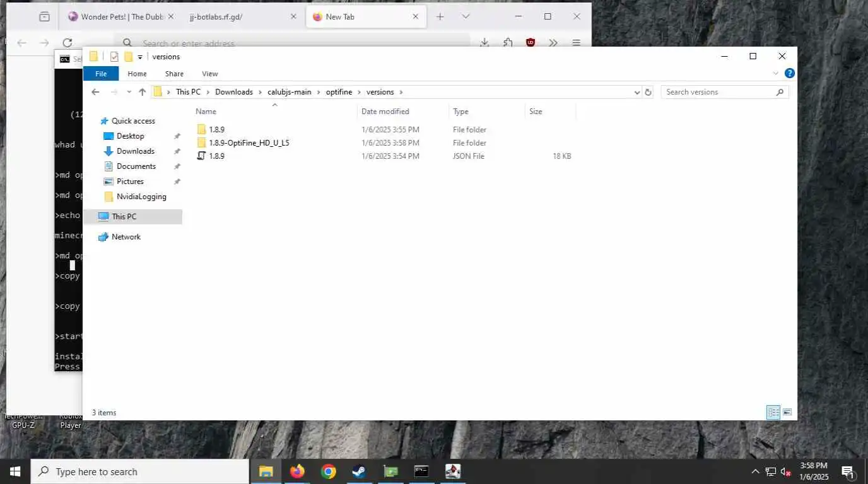Select the 1.8.9 JSON file
The width and height of the screenshot is (868, 484).
(216, 156)
